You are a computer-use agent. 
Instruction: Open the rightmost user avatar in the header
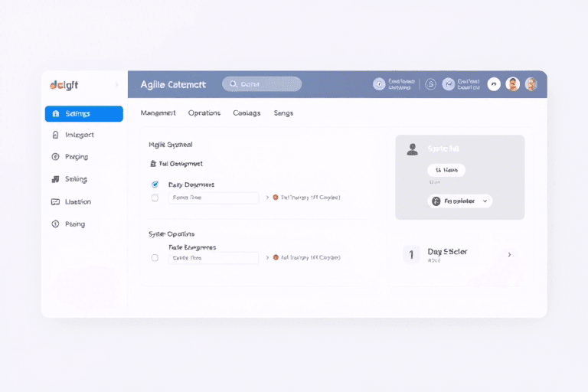click(531, 84)
